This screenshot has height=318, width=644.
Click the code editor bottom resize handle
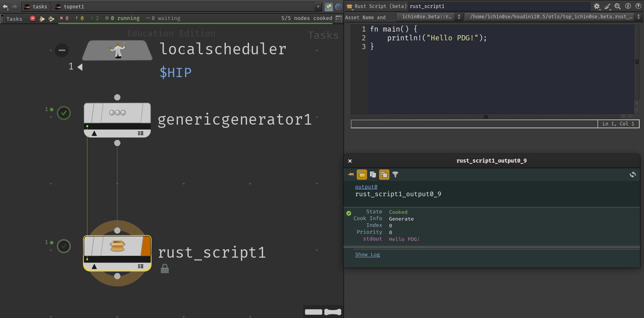[486, 117]
